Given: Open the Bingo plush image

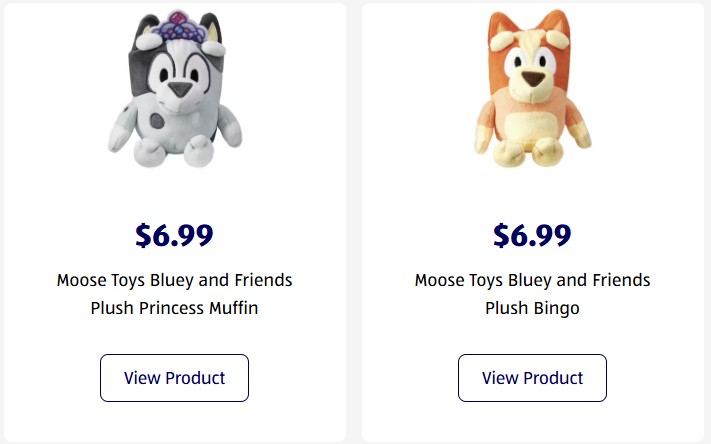Looking at the screenshot, I should pyautogui.click(x=532, y=90).
